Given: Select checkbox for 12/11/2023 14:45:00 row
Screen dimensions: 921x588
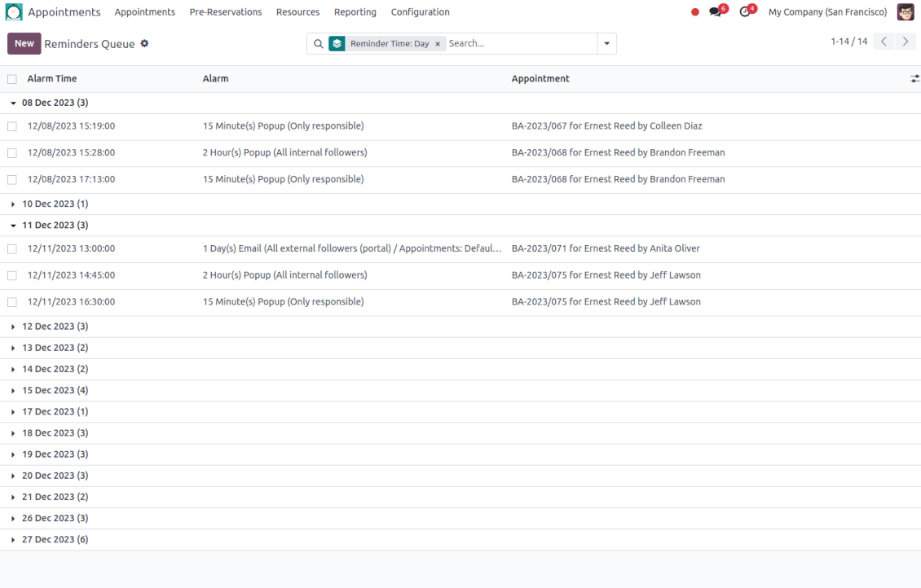Looking at the screenshot, I should point(12,275).
